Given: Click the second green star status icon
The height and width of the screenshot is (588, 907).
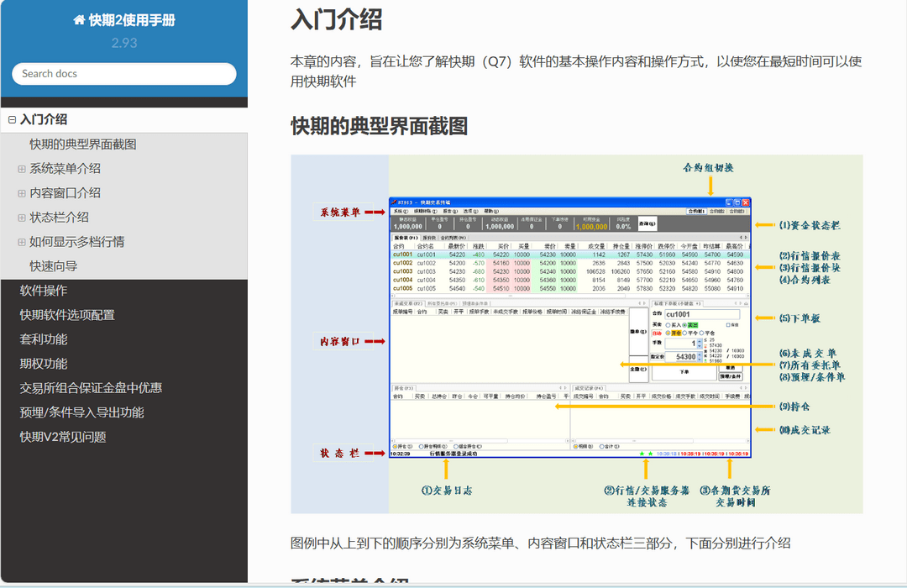Looking at the screenshot, I should [651, 453].
